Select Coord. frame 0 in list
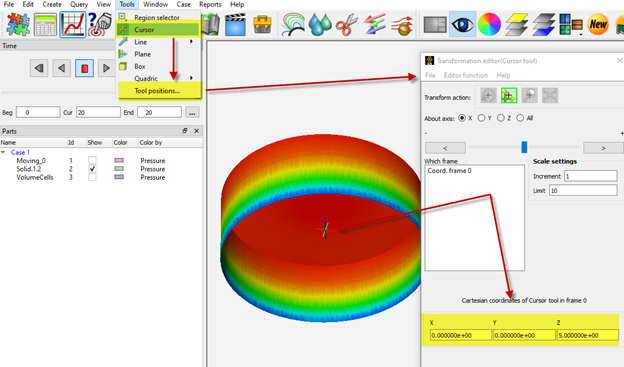Viewport: 624px width, 367px height. pos(449,170)
